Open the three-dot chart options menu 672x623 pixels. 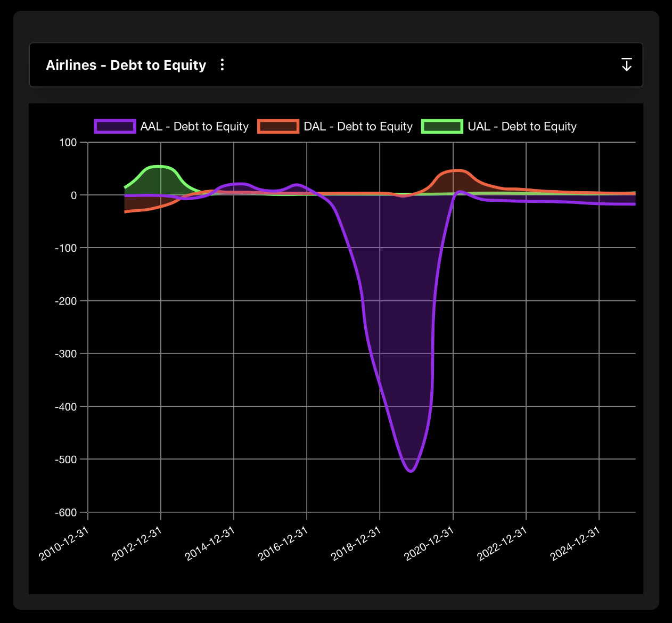222,65
